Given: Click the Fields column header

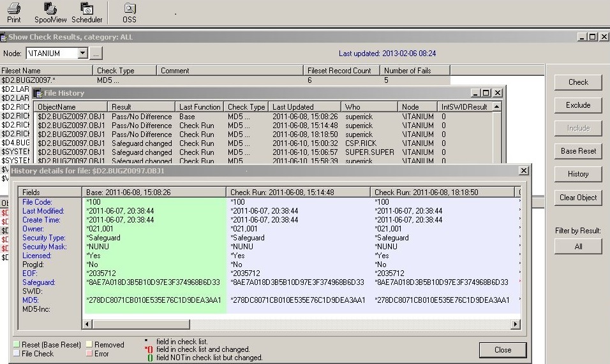Looking at the screenshot, I should pyautogui.click(x=50, y=192).
